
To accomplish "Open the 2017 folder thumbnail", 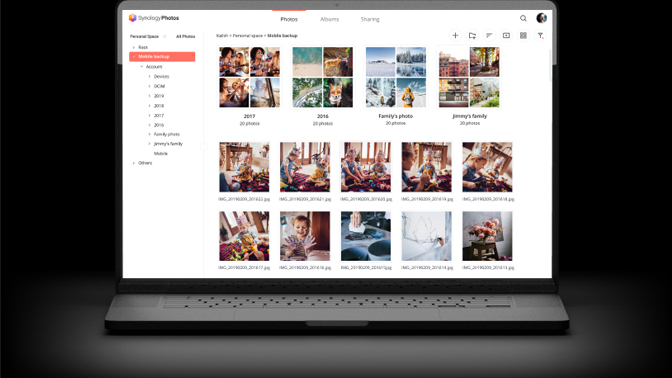I will click(x=249, y=77).
